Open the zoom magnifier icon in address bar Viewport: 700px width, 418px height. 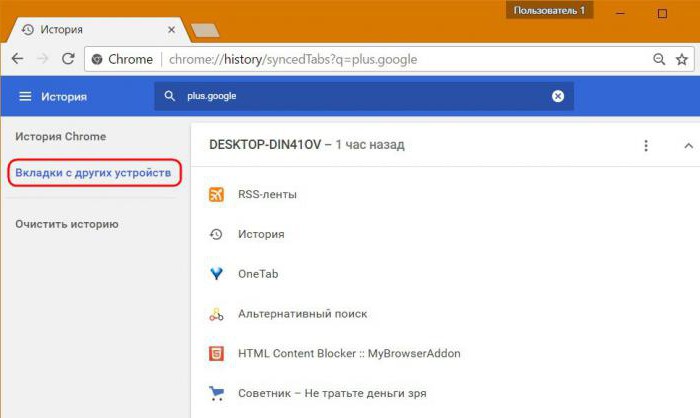pos(659,59)
